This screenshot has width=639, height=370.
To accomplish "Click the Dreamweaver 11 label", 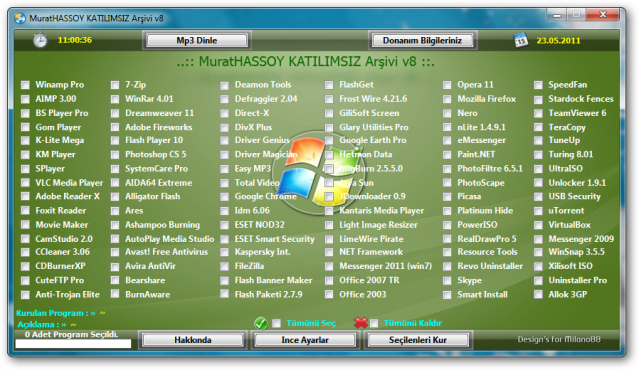I will (159, 113).
